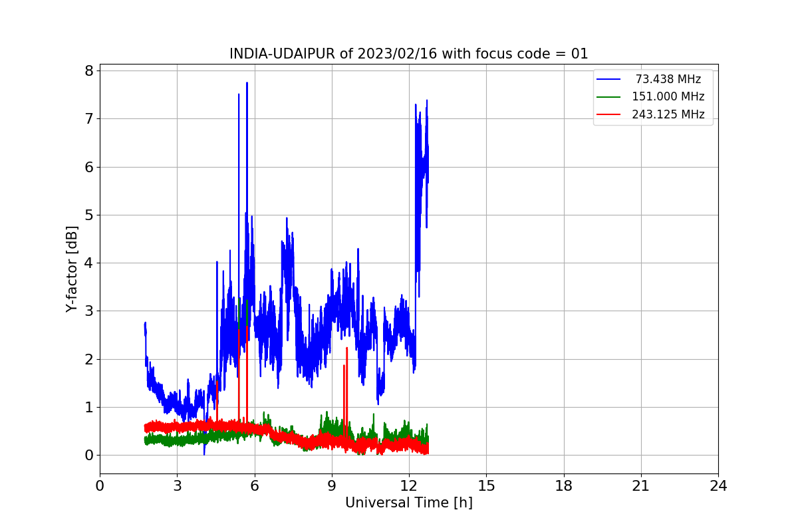Select the 73.438 MHz legend label
Viewport: 798px width, 532px height.
point(668,79)
